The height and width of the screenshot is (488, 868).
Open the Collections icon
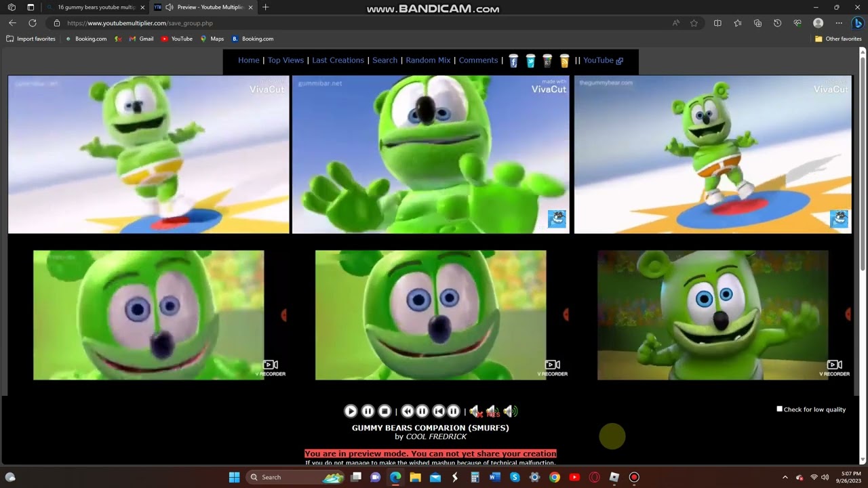(757, 23)
